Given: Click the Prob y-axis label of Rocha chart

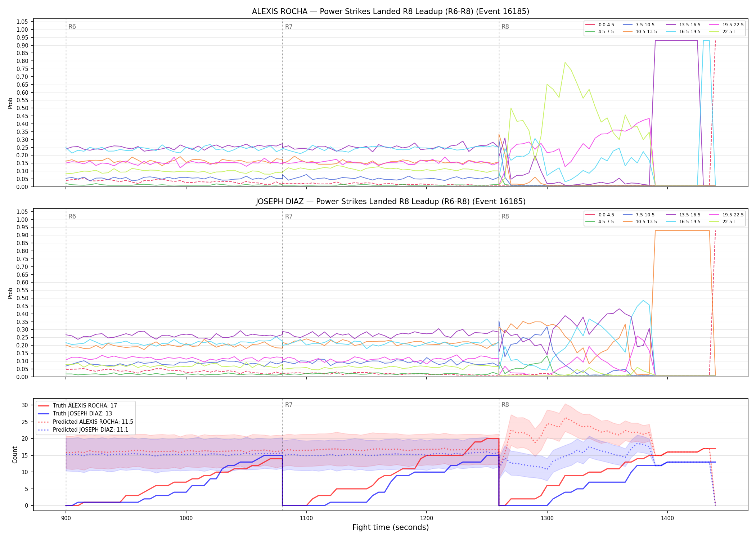Looking at the screenshot, I should pyautogui.click(x=10, y=103).
